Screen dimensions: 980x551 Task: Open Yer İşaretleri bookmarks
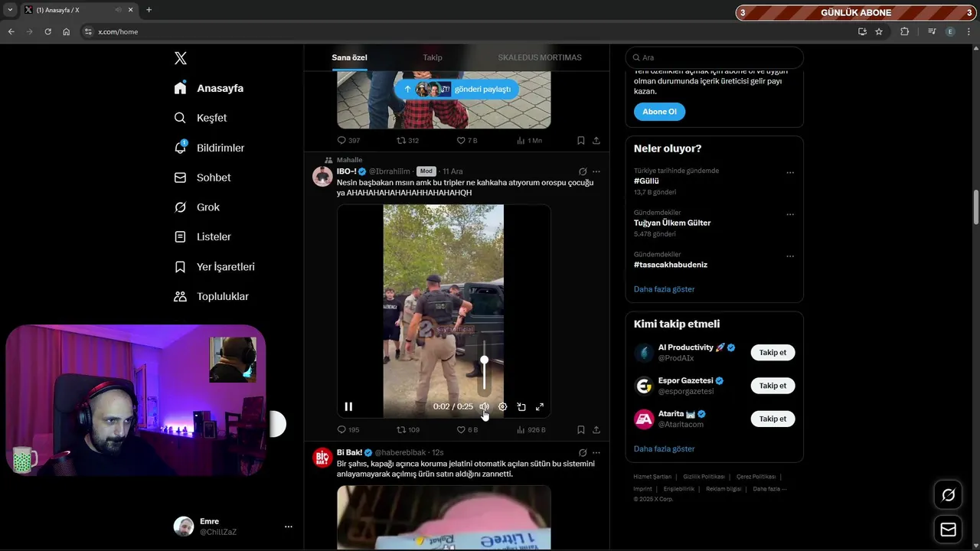pos(214,267)
